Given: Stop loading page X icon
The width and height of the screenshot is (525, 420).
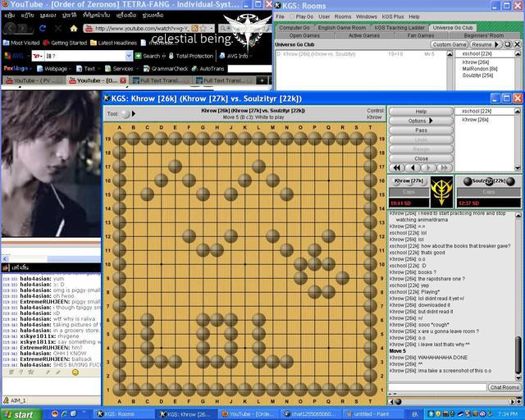Looking at the screenshot, I should point(58,29).
